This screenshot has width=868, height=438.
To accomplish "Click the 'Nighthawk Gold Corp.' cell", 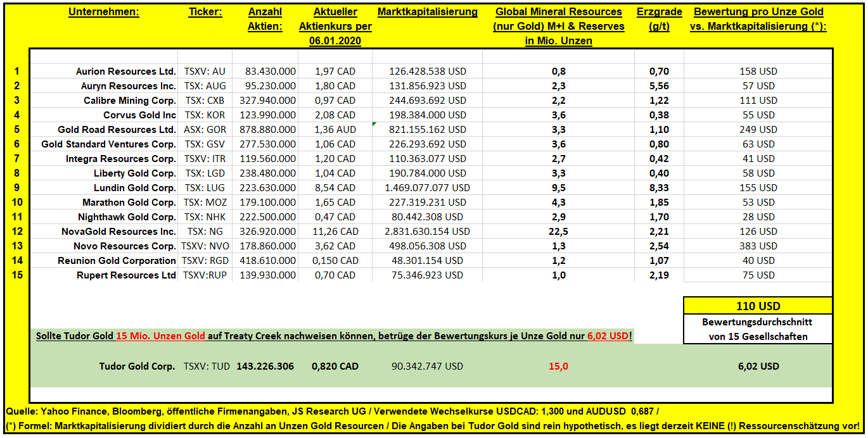I will pos(129,217).
